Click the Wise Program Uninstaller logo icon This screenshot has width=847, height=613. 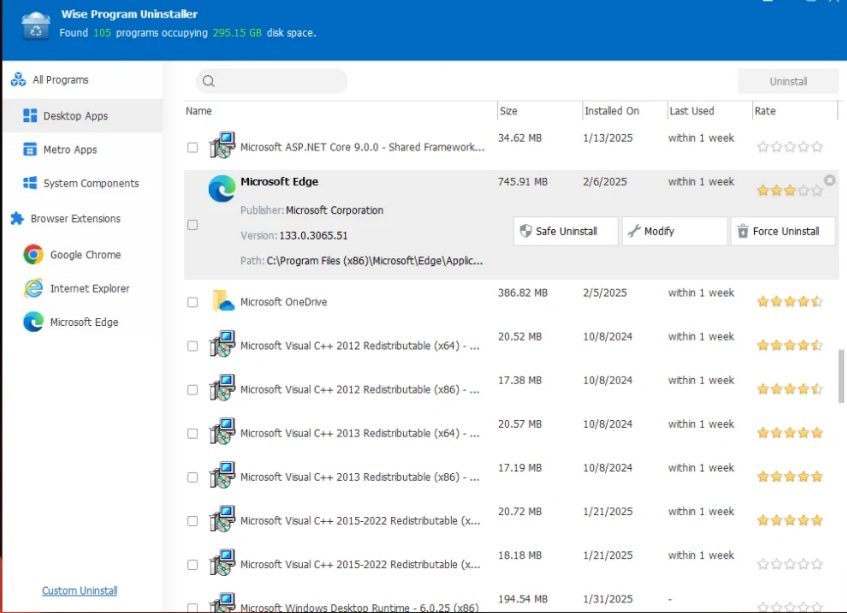pyautogui.click(x=35, y=24)
